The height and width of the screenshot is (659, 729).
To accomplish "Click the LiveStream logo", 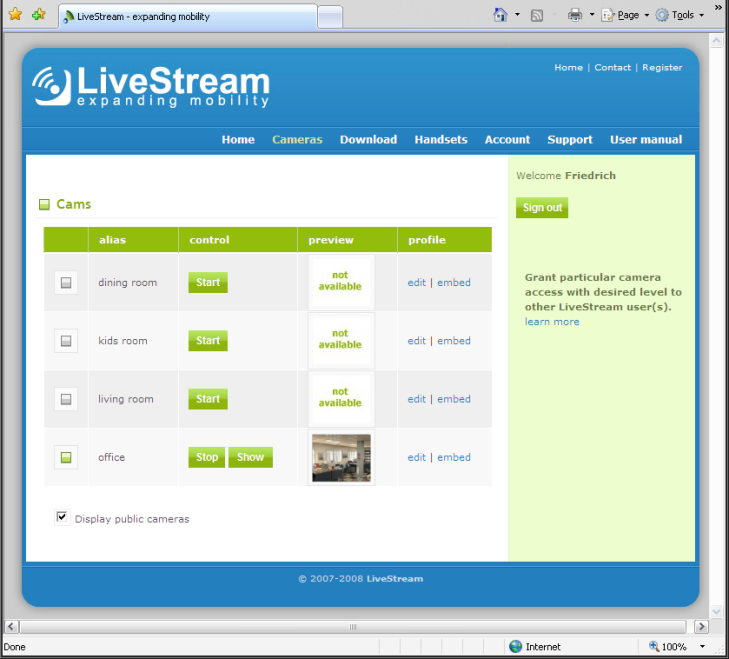I will coord(151,87).
